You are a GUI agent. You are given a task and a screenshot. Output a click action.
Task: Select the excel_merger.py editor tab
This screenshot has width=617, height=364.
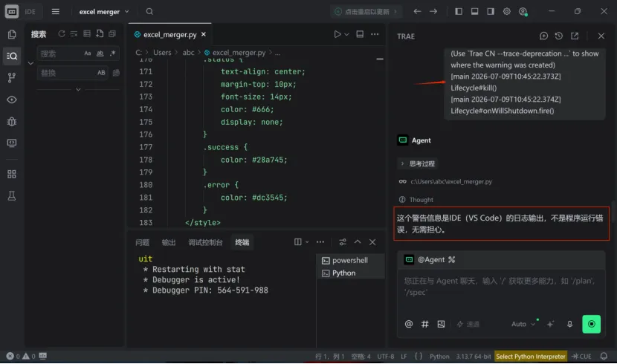click(x=169, y=35)
